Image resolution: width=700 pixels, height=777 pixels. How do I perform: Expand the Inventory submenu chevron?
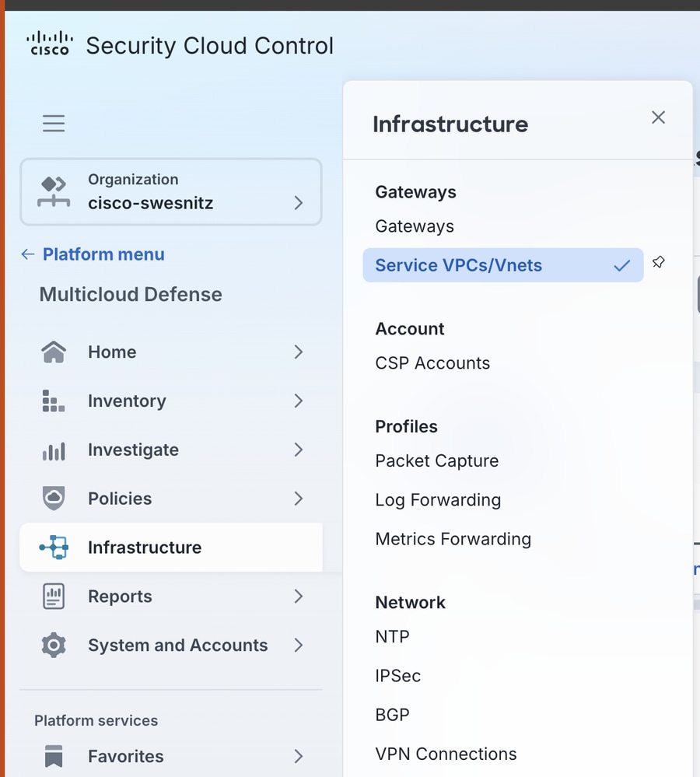pos(298,401)
